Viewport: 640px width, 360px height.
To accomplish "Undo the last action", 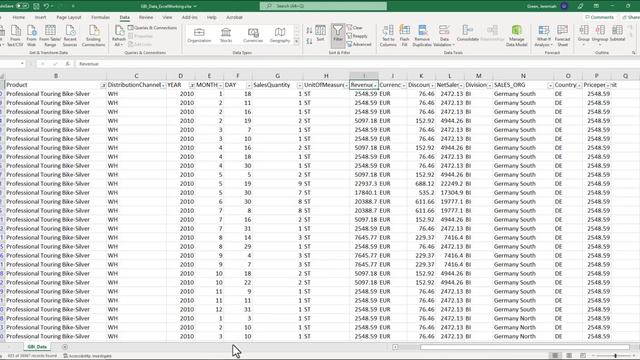I will click(46, 6).
